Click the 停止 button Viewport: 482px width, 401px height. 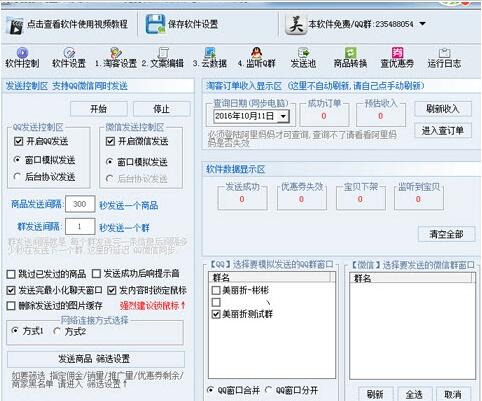[162, 109]
